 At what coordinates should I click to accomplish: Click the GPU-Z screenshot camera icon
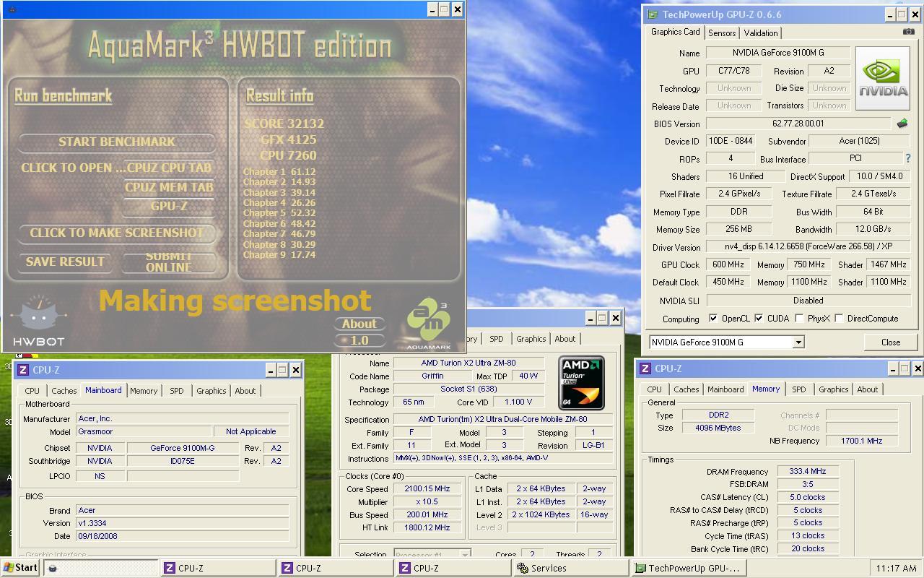tap(908, 32)
